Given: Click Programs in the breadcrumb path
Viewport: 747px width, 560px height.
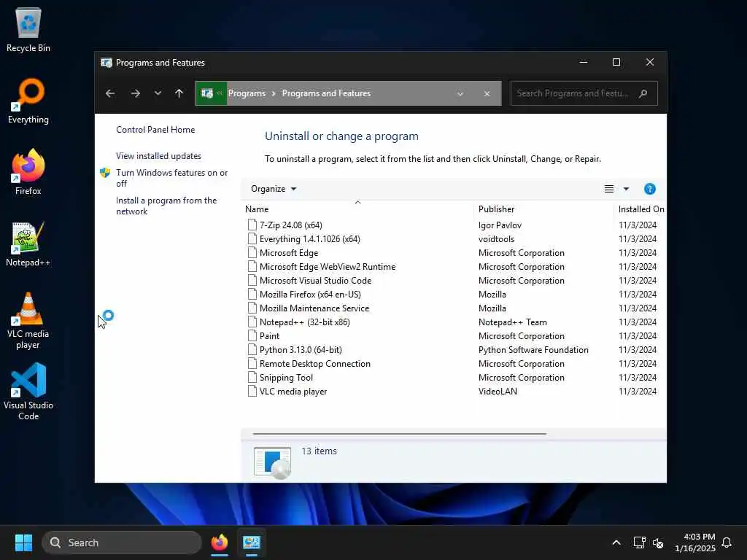Looking at the screenshot, I should point(247,93).
